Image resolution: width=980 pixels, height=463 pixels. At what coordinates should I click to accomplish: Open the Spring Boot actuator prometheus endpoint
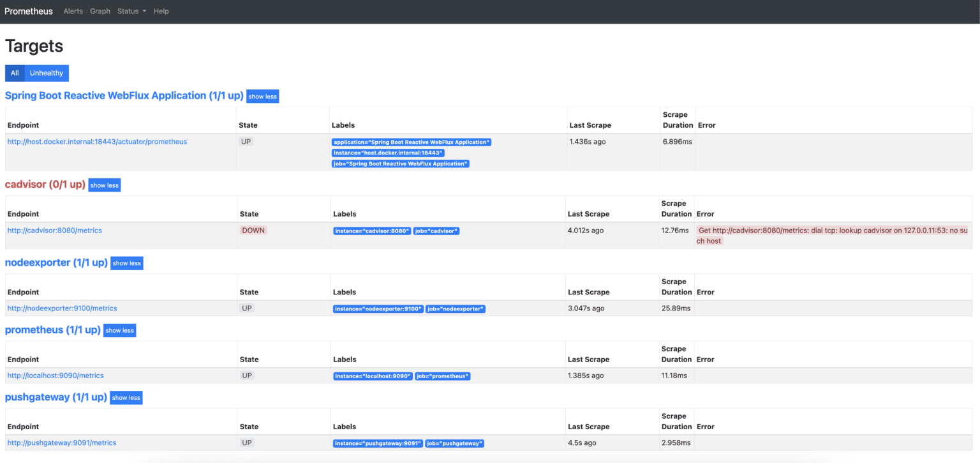click(x=97, y=141)
